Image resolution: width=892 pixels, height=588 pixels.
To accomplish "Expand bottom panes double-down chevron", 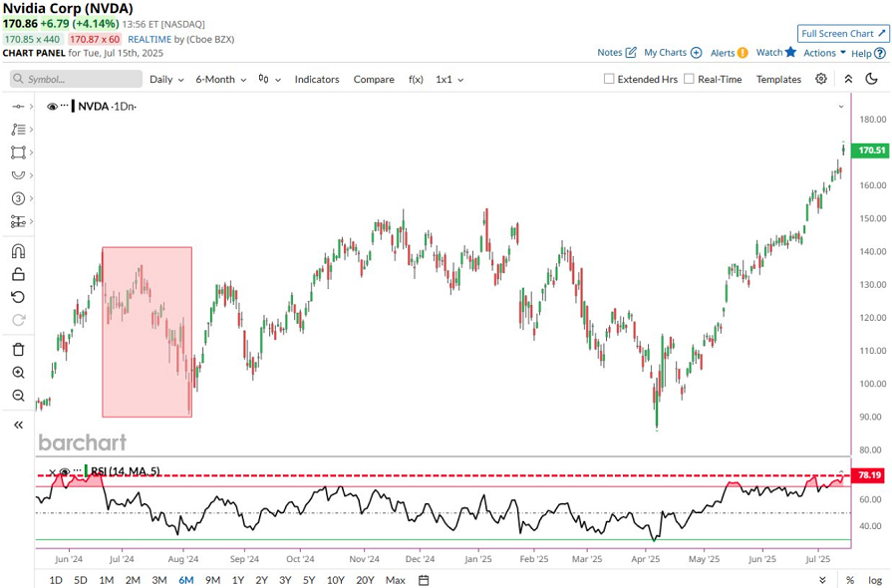I will coord(822,580).
